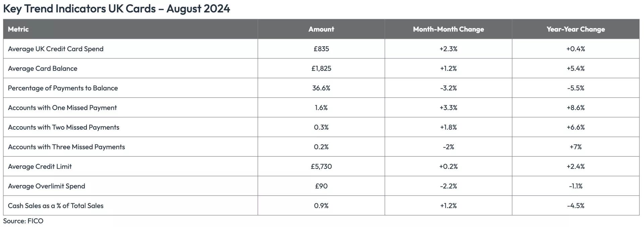Click the Month-Month Change column header
The height and width of the screenshot is (227, 644).
click(x=448, y=29)
